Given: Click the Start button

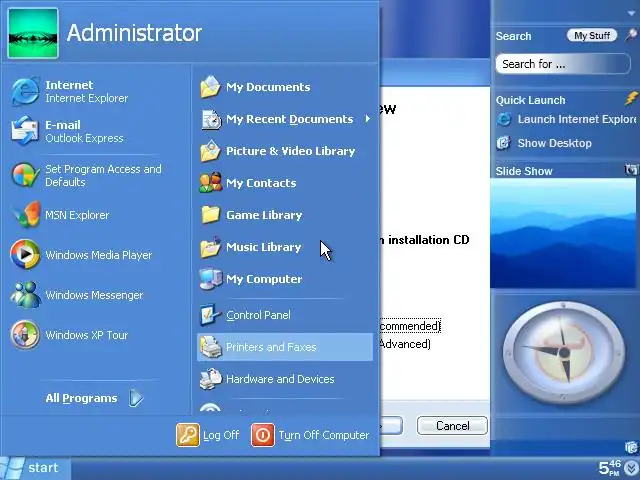Looking at the screenshot, I should coord(35,468).
